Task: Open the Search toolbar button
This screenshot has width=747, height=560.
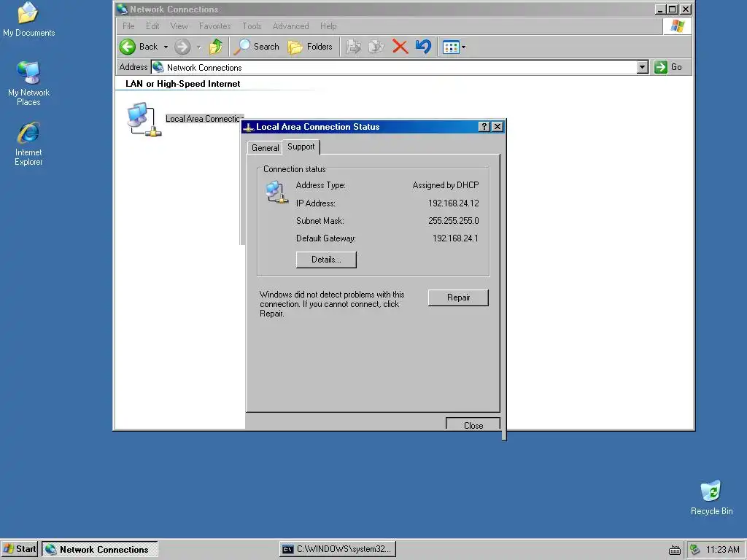Action: coord(257,47)
